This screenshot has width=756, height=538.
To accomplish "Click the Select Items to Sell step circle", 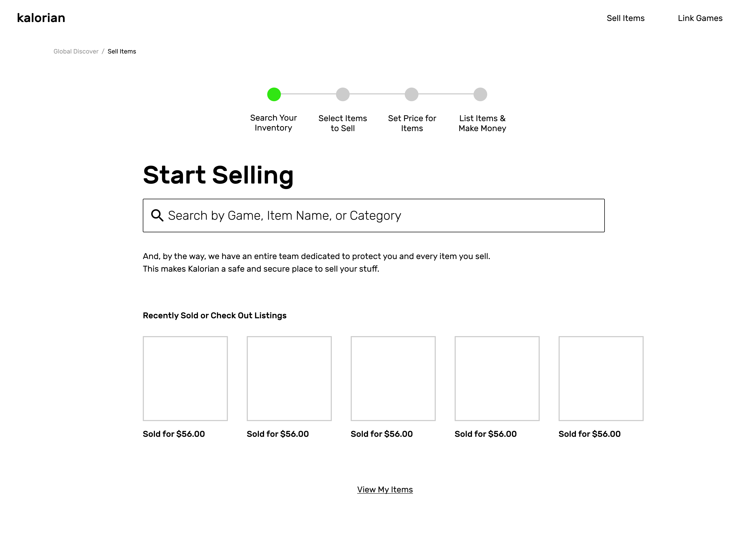I will 343,94.
